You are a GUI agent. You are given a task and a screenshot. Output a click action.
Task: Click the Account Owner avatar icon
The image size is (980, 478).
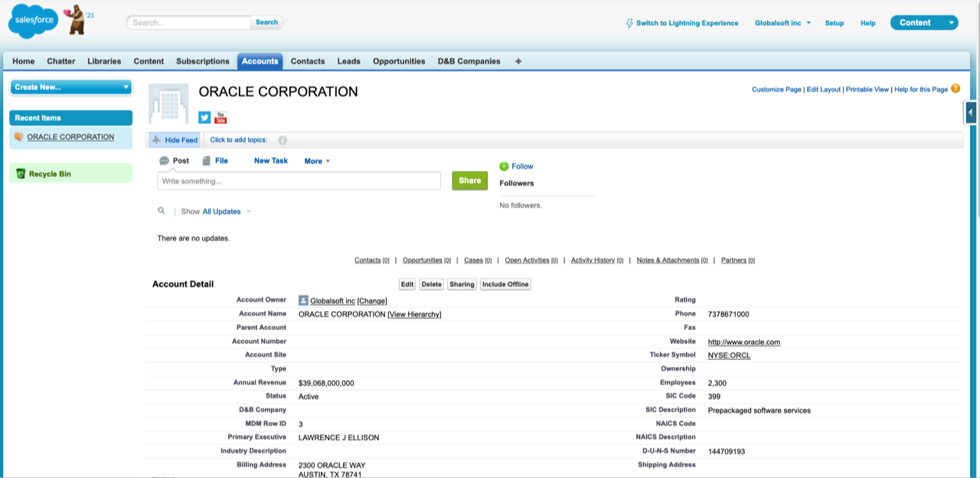click(x=303, y=301)
